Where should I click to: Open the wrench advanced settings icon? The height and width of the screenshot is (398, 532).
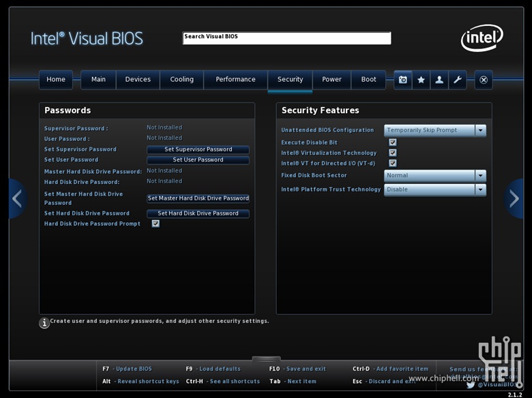coord(458,80)
